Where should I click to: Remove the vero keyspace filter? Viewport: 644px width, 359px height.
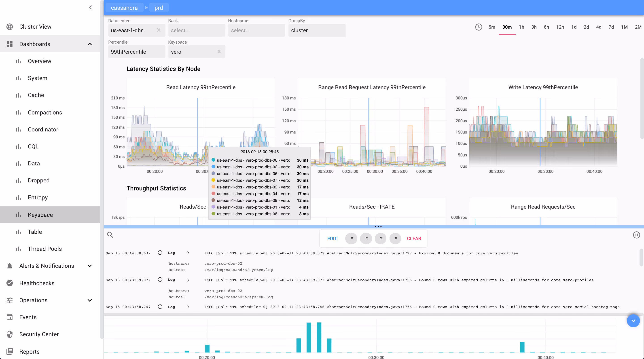219,51
